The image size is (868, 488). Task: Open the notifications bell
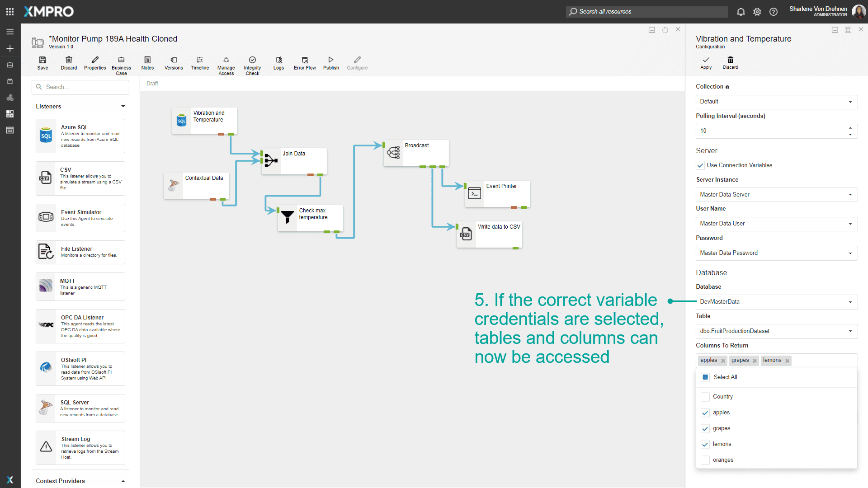(741, 12)
